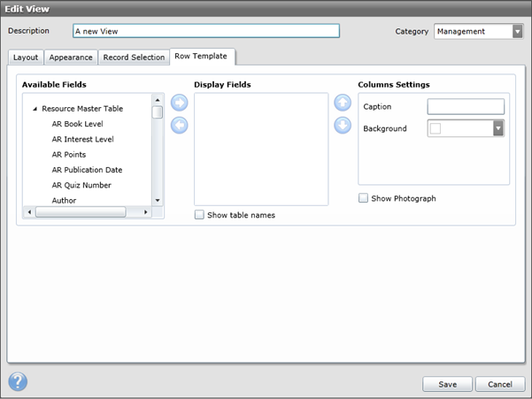This screenshot has width=532, height=399.
Task: Switch to the Layout tab
Action: click(x=26, y=58)
